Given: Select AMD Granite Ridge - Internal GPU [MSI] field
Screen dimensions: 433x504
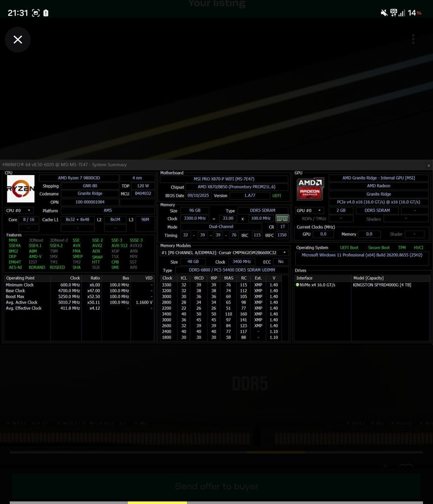Looking at the screenshot, I should 379,178.
